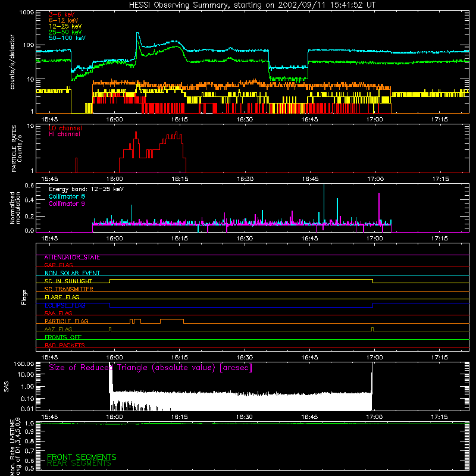
Task: Click the wide PARTICLE_FLAG raised pulse near 16:12
Action: click(x=172, y=320)
